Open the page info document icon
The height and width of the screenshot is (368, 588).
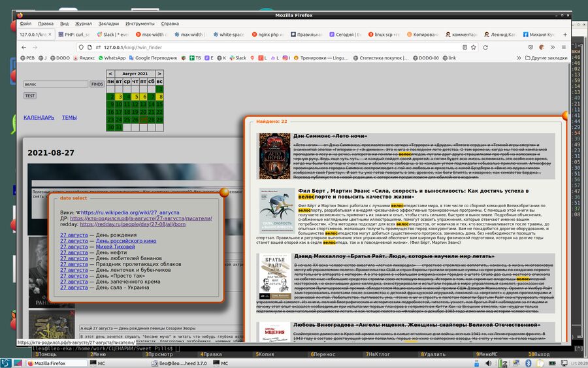(x=90, y=47)
